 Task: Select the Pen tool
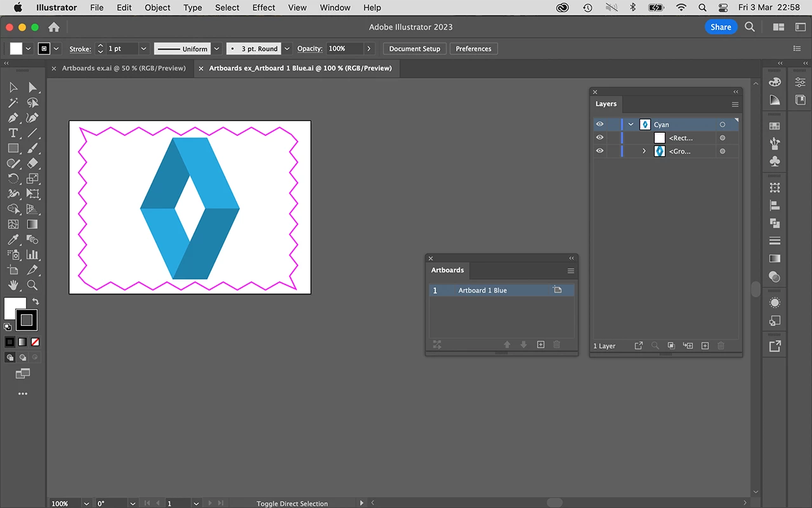(13, 118)
